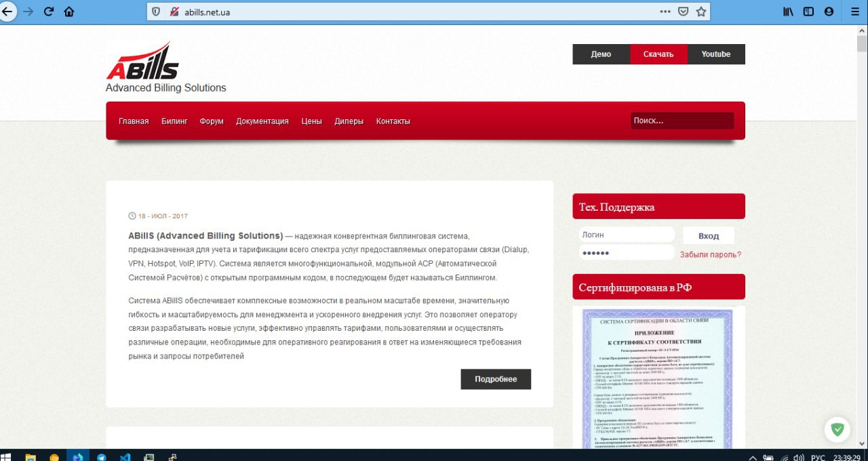The image size is (868, 461).
Task: Click the Забыли пароль? link
Action: coord(711,255)
